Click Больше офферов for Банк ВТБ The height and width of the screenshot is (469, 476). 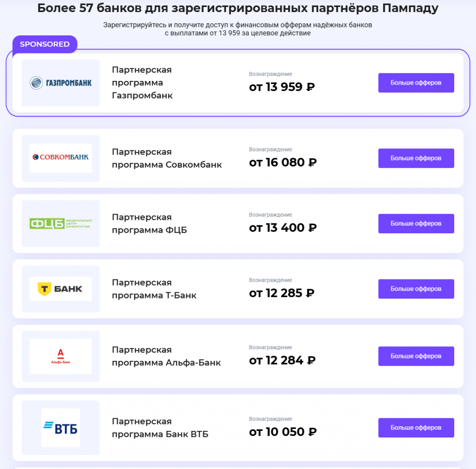tap(416, 428)
